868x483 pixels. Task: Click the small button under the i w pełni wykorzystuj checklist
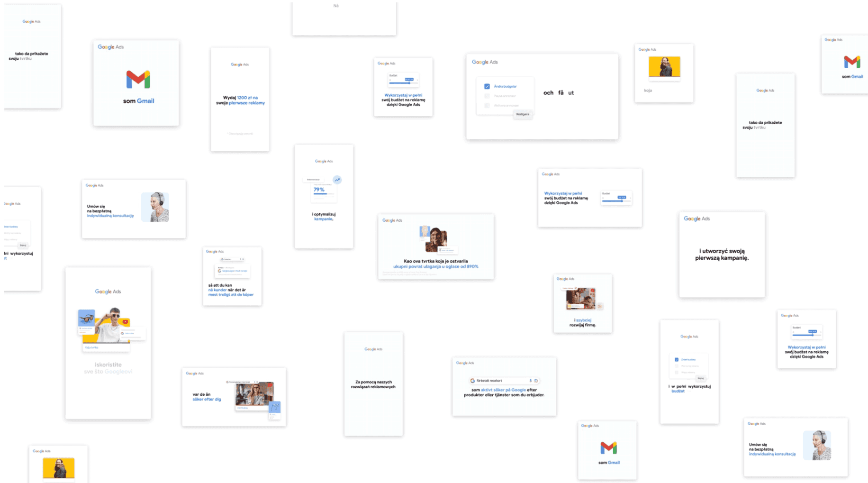pos(701,378)
